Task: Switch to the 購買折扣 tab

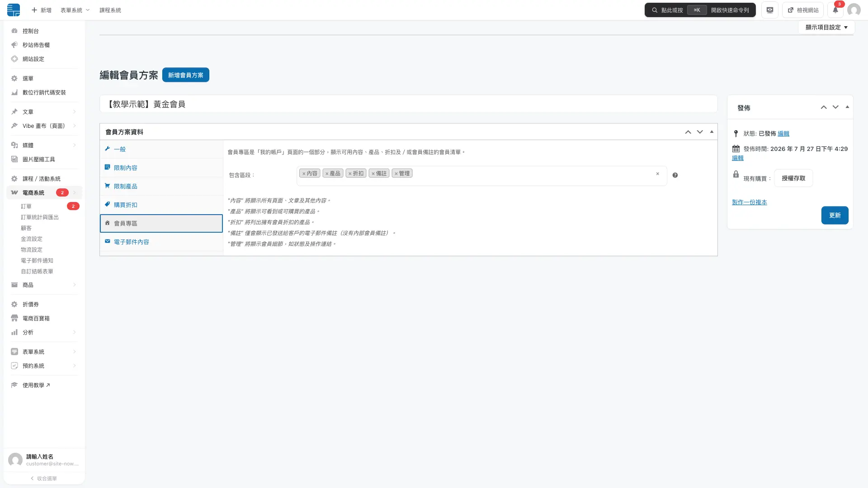Action: point(161,205)
